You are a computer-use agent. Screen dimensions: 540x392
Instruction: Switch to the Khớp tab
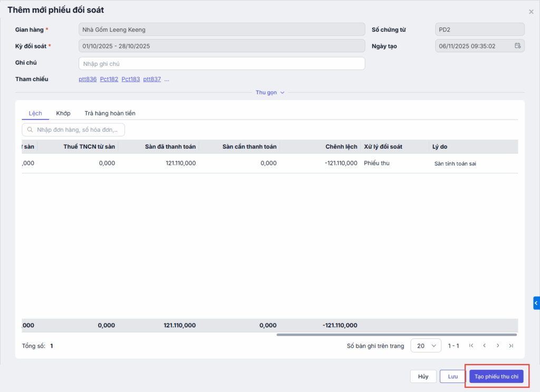pos(63,113)
